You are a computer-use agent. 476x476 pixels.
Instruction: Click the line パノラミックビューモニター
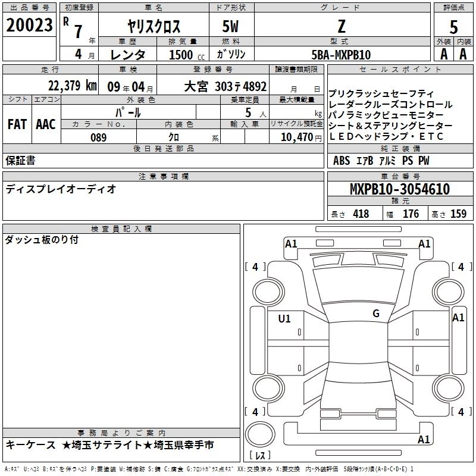(386, 115)
